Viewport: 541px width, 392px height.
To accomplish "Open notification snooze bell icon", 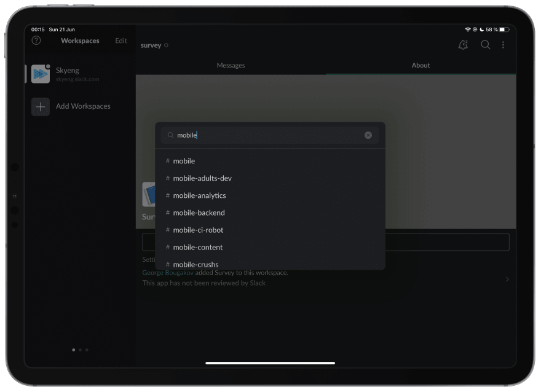I will [463, 45].
